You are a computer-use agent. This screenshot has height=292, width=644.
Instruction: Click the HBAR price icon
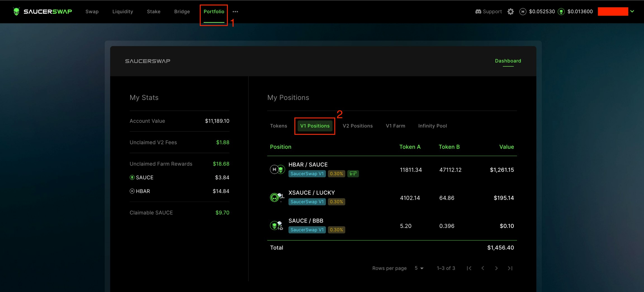tap(523, 11)
